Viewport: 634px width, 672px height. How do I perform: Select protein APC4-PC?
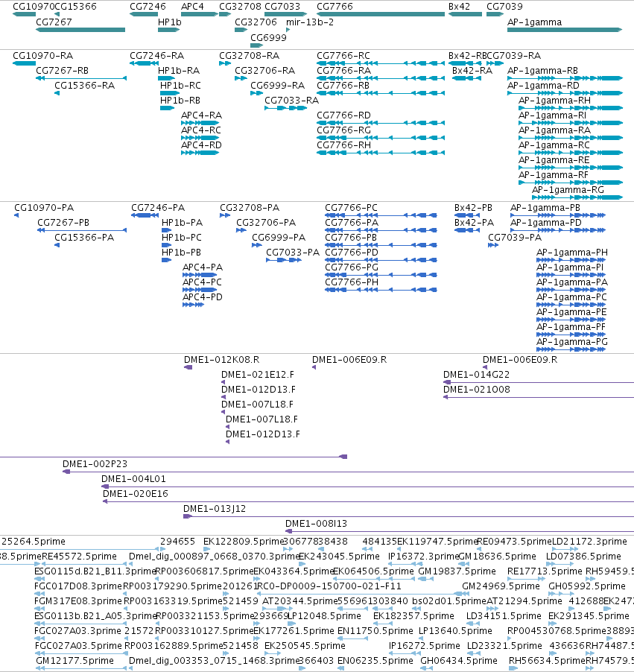(x=202, y=282)
